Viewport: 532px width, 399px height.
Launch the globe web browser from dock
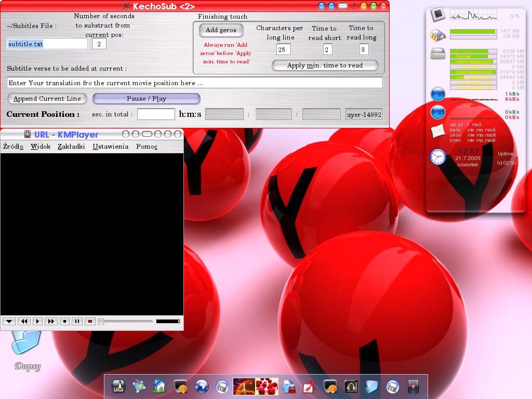[x=202, y=386]
